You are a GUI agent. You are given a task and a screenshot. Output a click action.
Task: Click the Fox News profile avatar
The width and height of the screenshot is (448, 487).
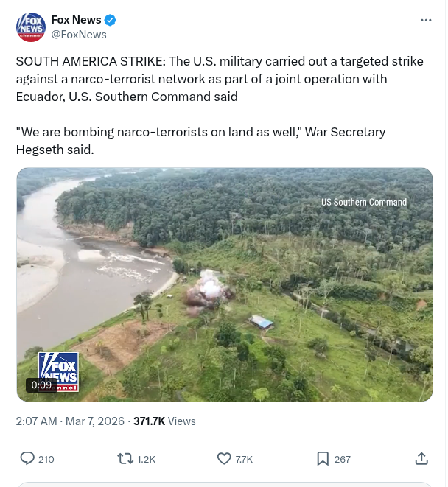(x=31, y=27)
